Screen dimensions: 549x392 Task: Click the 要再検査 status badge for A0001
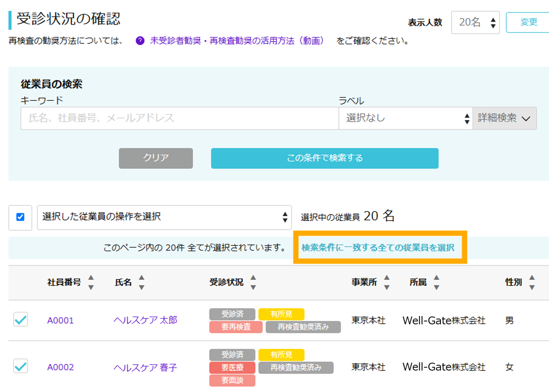click(x=236, y=327)
